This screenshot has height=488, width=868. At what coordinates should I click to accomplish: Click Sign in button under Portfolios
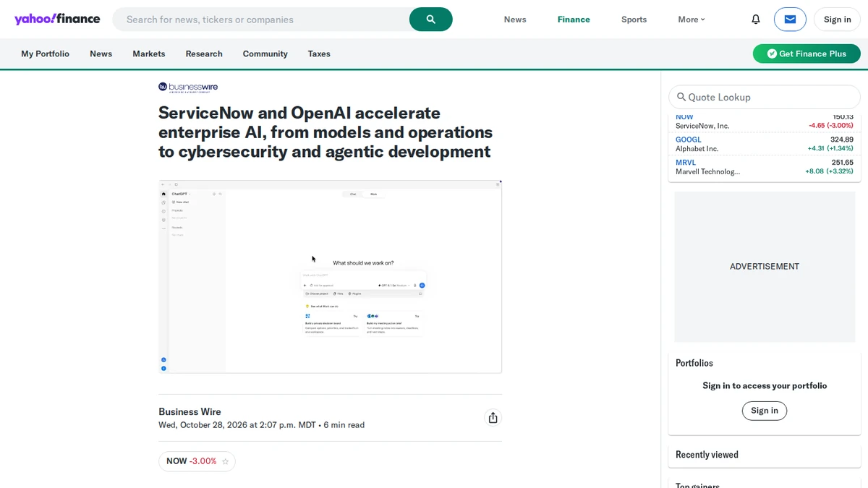click(765, 411)
